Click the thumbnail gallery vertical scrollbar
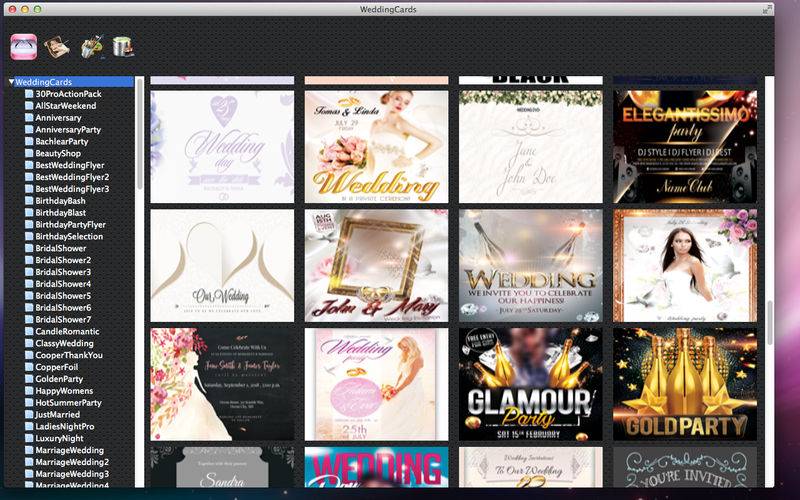The width and height of the screenshot is (800, 500). (769, 320)
